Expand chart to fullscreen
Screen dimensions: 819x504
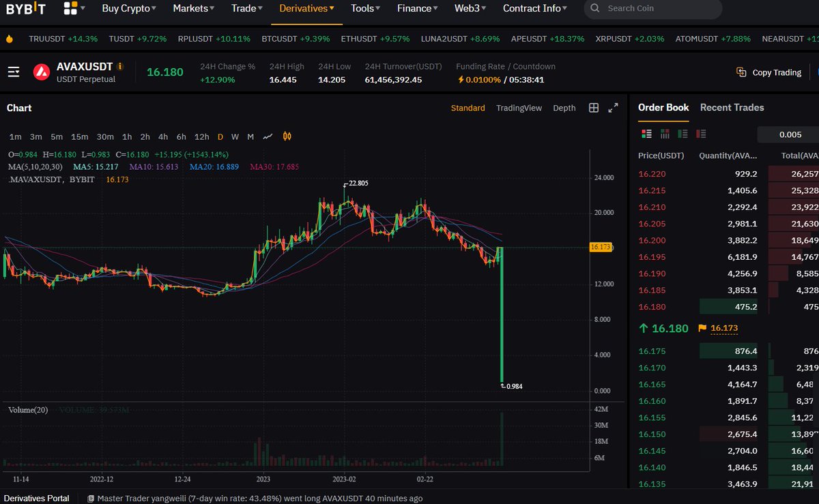(x=613, y=108)
